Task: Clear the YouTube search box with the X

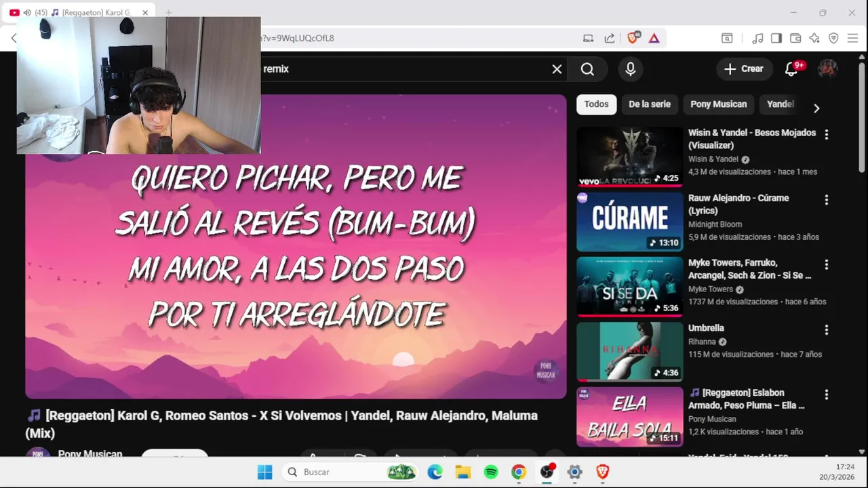Action: coord(557,69)
